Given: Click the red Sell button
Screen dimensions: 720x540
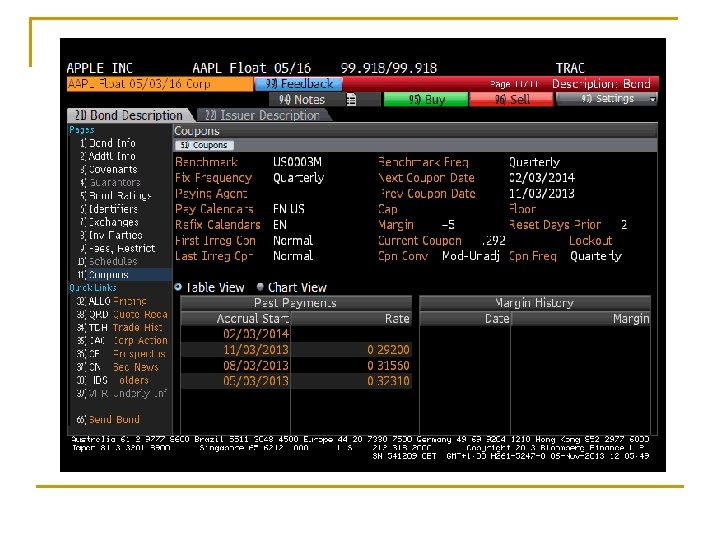Looking at the screenshot, I should pyautogui.click(x=512, y=99).
